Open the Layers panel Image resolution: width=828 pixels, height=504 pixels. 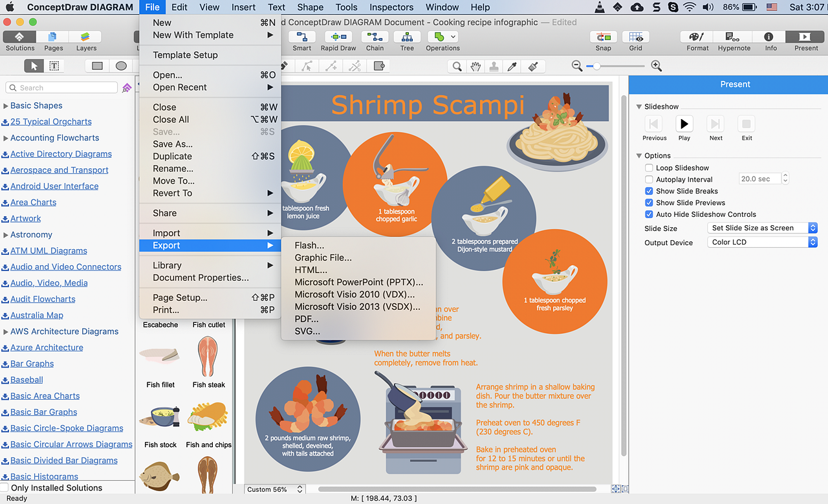coord(86,37)
